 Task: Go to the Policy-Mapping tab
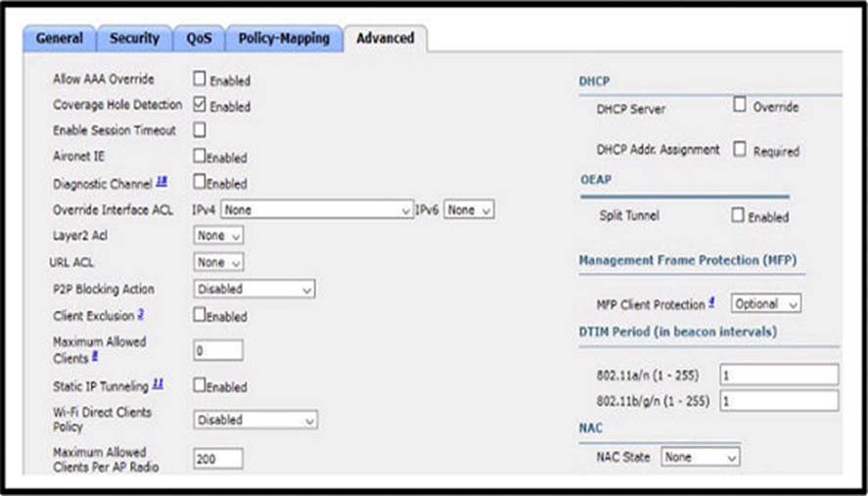[284, 38]
